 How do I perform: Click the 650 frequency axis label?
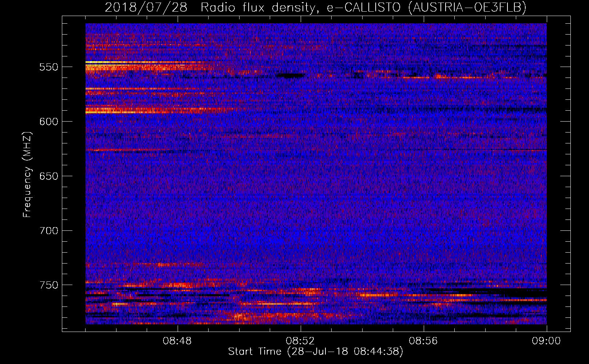click(49, 176)
